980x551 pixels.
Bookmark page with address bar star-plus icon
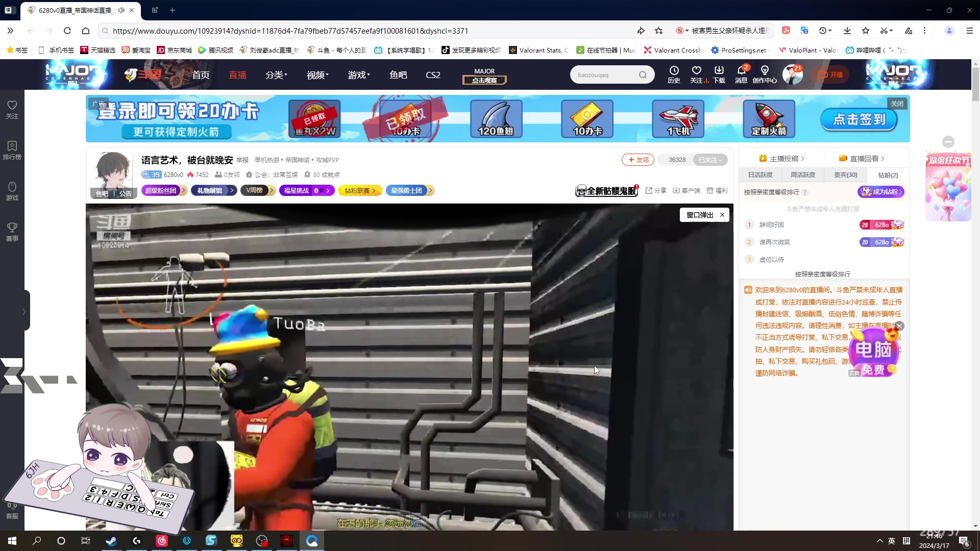(659, 31)
